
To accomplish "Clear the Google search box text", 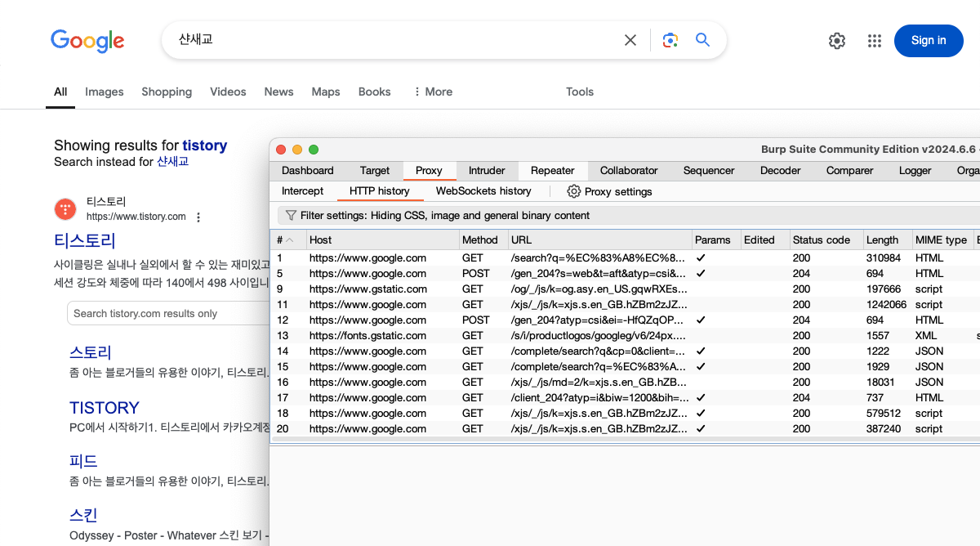I will [x=630, y=40].
